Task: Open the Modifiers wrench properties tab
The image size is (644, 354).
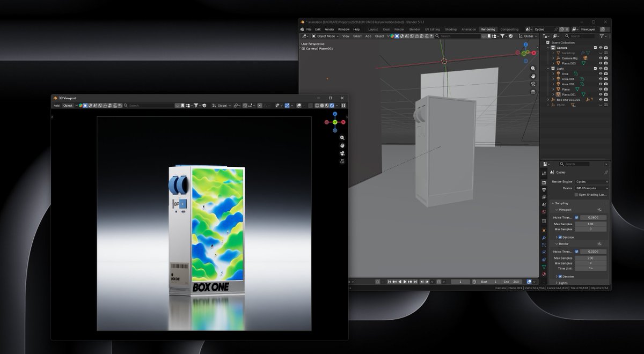Action: (x=544, y=238)
